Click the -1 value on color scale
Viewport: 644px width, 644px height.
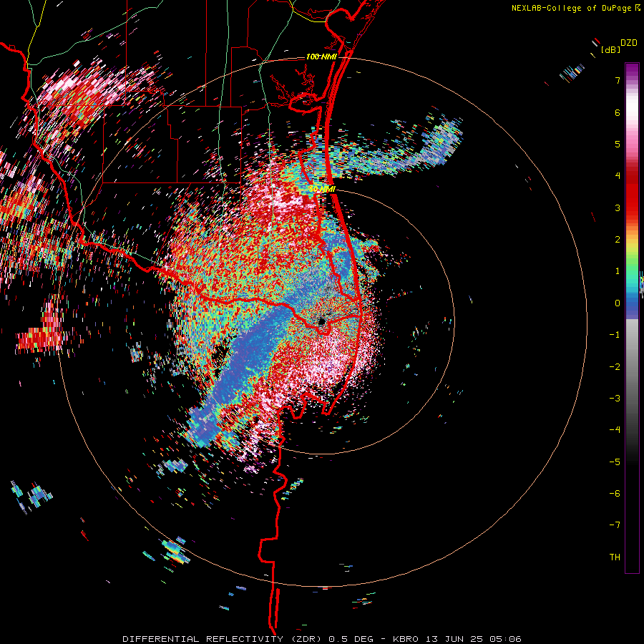point(615,335)
